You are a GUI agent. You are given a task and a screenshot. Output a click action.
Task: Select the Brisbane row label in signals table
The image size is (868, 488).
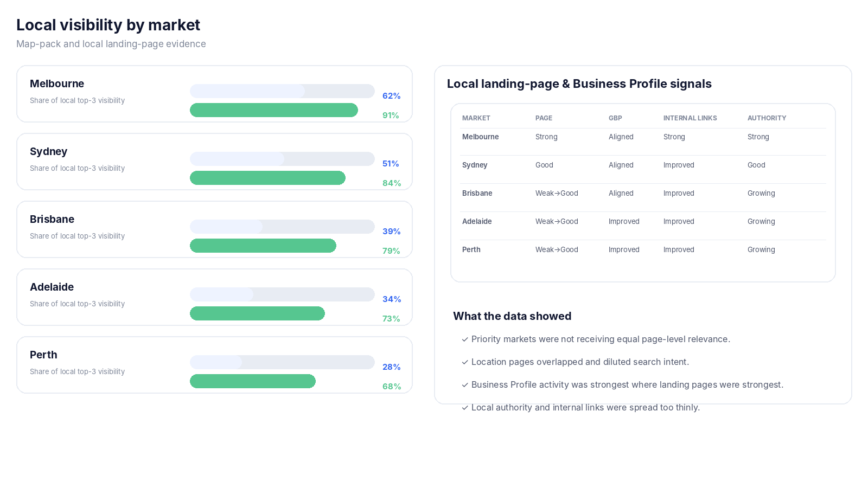click(x=477, y=194)
